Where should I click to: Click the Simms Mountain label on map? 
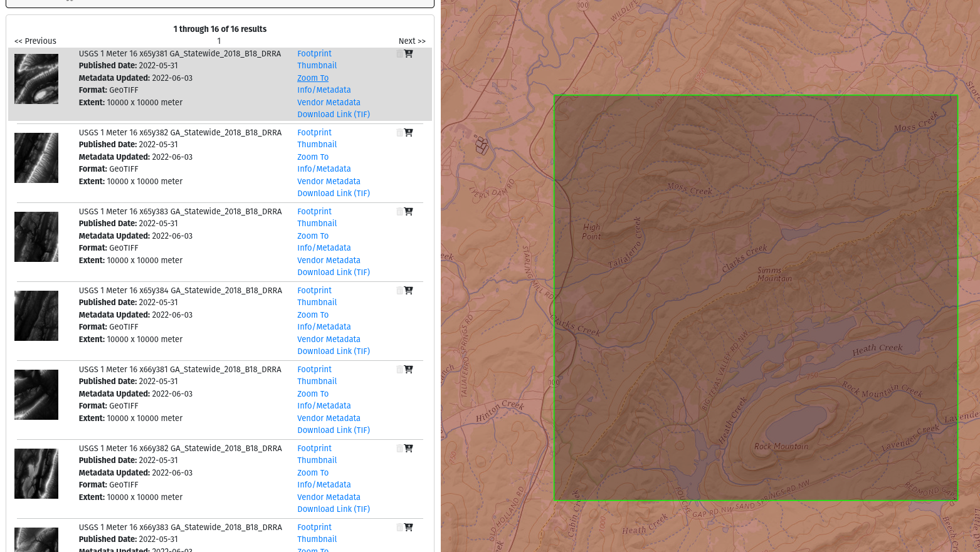pos(774,274)
